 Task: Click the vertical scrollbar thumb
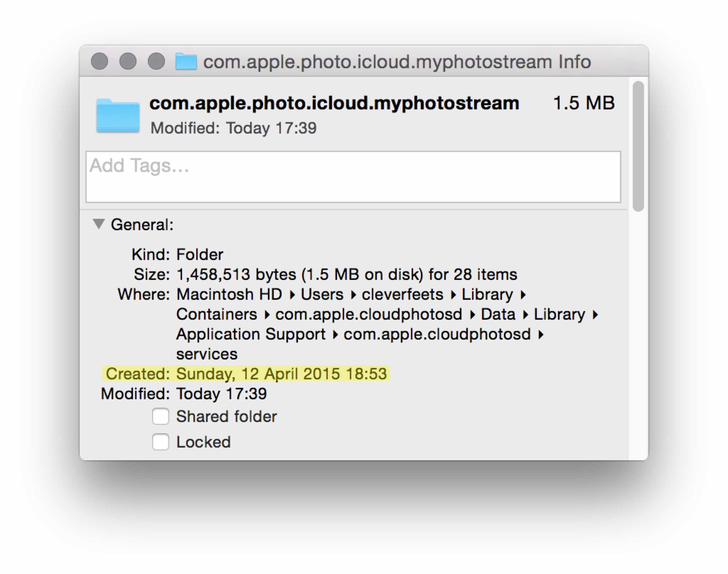coord(638,146)
